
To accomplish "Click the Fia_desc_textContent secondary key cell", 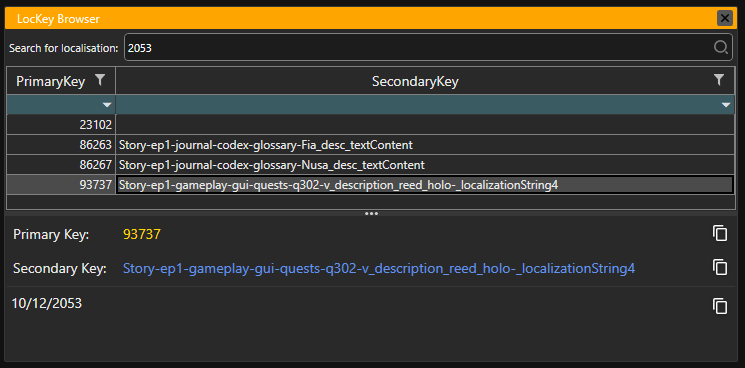I will 425,145.
